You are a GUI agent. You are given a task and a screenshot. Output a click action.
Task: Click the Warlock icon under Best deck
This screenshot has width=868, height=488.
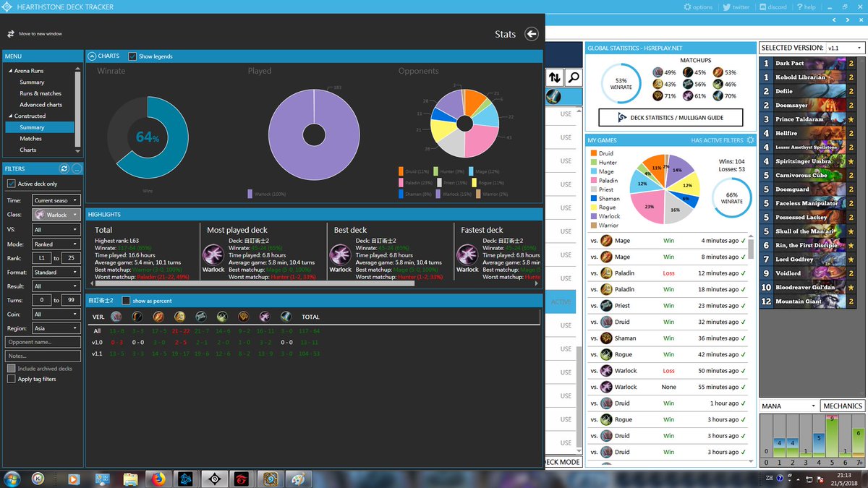coord(341,254)
